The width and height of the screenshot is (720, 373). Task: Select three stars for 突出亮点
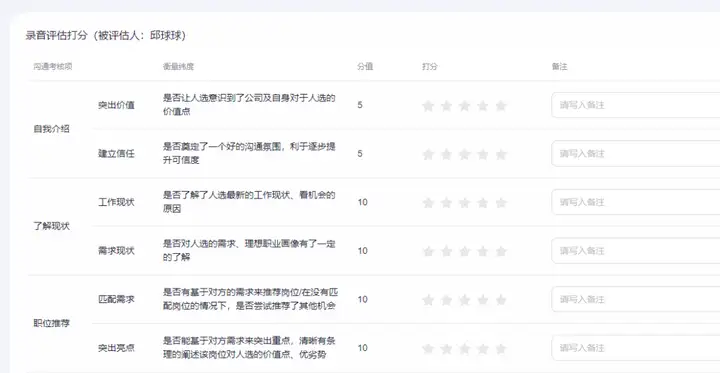coord(464,349)
